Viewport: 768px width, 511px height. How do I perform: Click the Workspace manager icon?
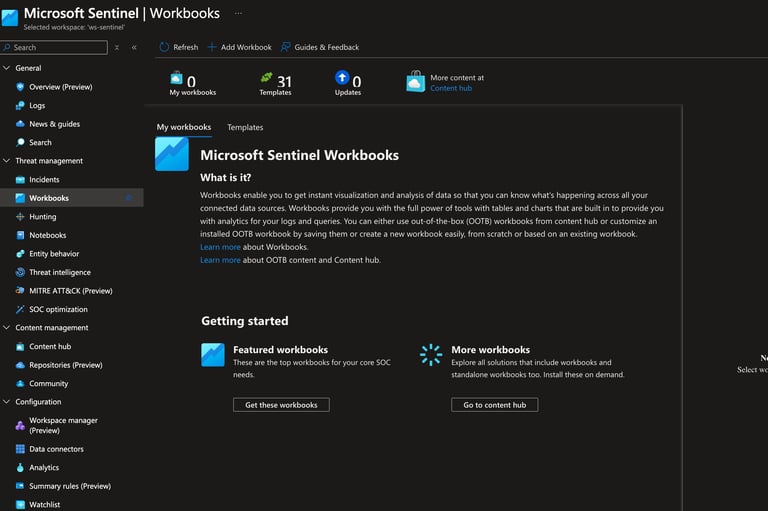click(x=20, y=425)
